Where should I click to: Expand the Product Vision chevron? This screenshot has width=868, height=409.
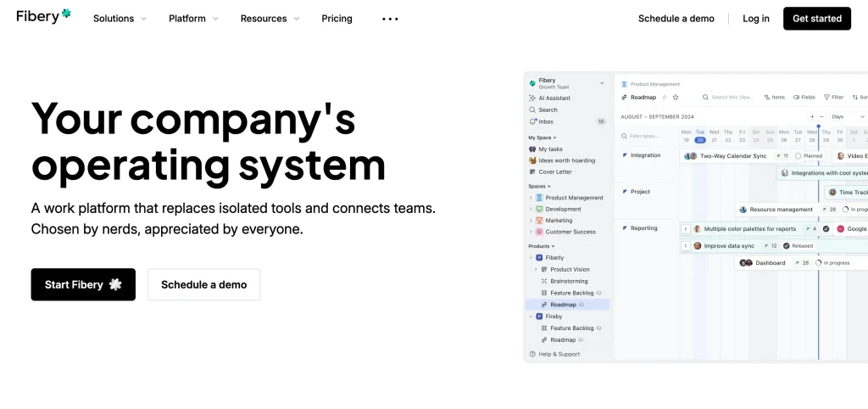536,269
